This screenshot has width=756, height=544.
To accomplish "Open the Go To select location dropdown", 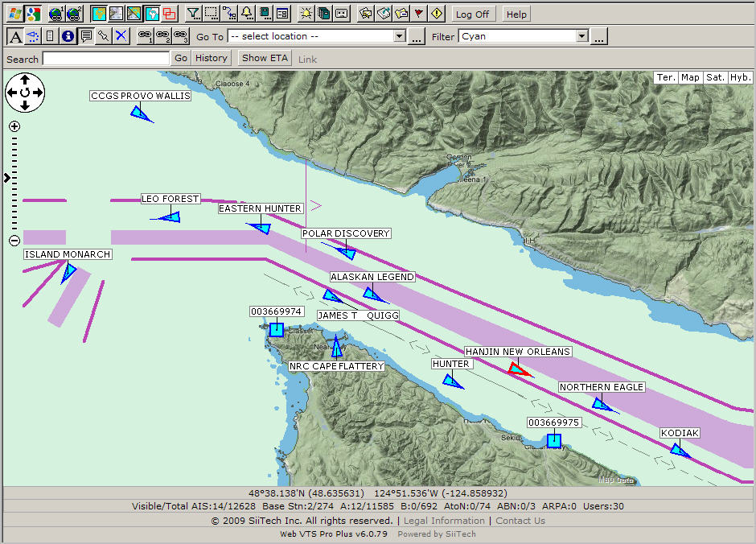I will pyautogui.click(x=316, y=36).
